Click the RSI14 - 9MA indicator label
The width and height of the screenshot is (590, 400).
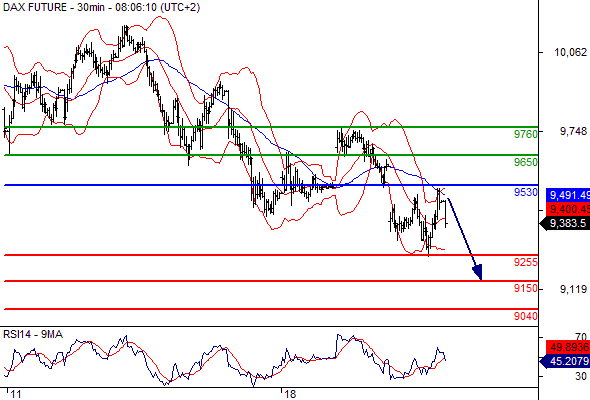point(33,334)
